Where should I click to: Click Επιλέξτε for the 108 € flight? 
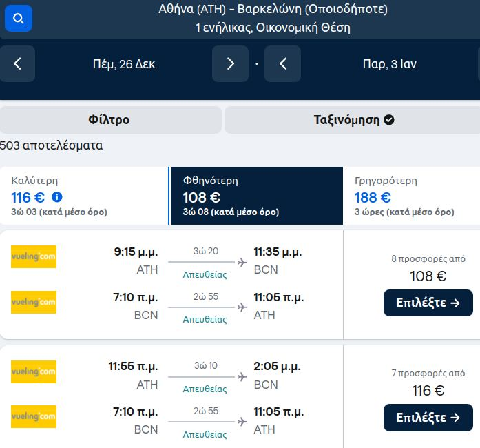pyautogui.click(x=428, y=303)
